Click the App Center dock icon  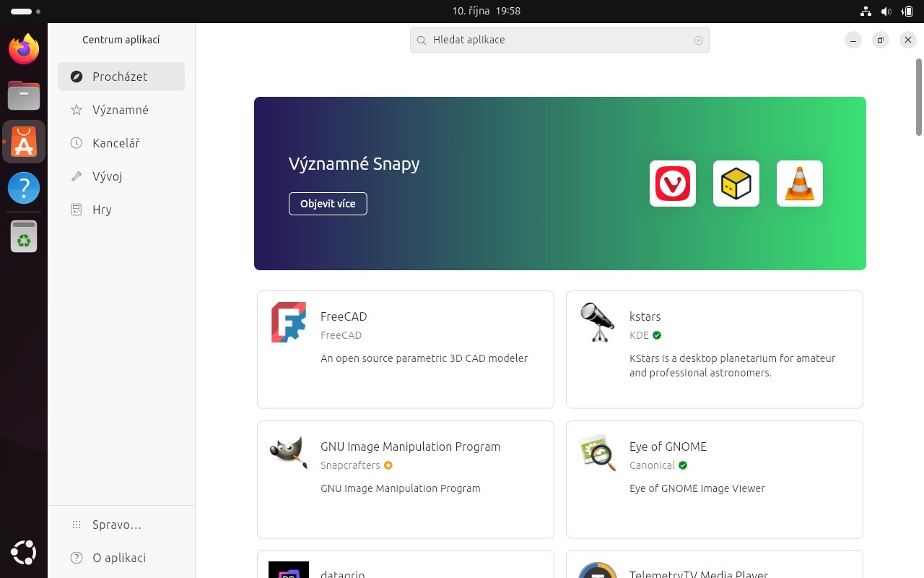pyautogui.click(x=24, y=142)
